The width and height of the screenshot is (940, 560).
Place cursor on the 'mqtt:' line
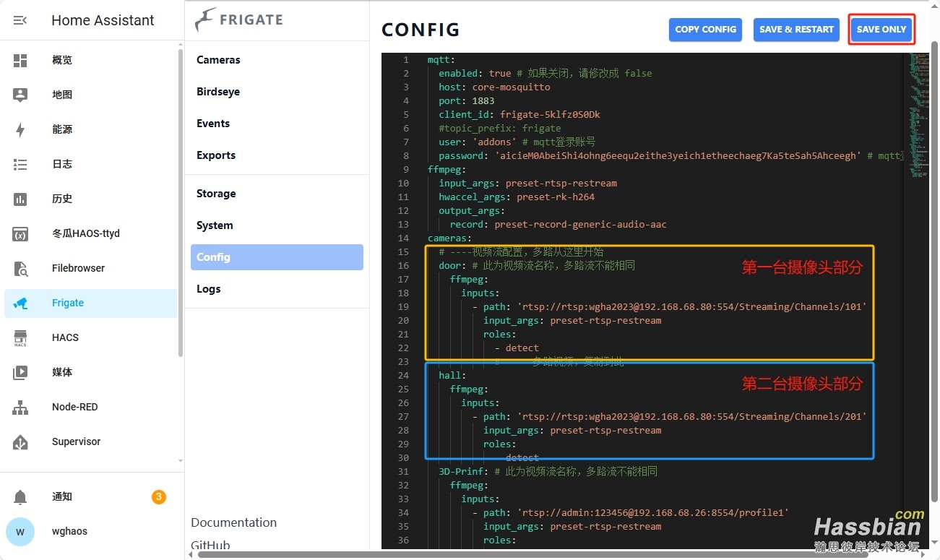coord(441,60)
